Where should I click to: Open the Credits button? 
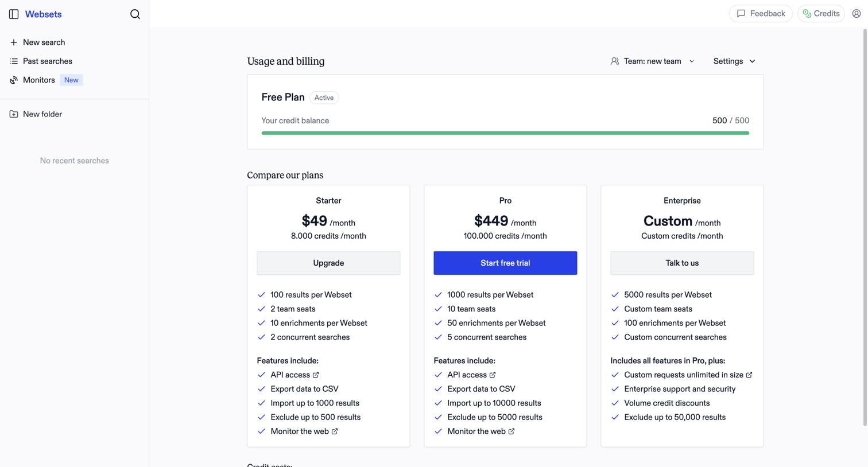click(x=821, y=14)
